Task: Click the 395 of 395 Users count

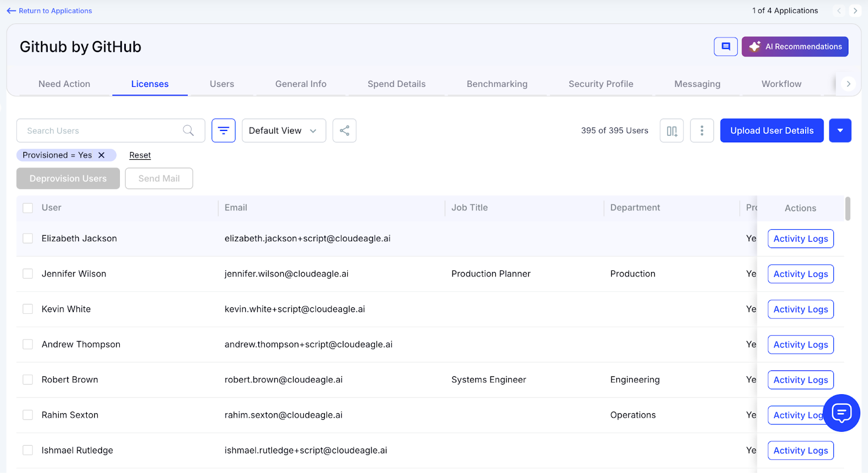Action: (615, 130)
